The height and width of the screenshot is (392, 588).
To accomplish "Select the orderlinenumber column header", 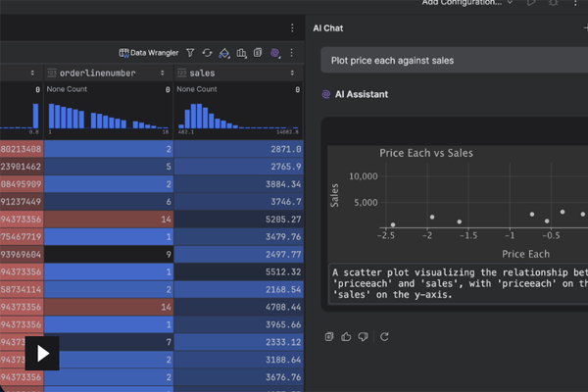I will tap(109, 73).
